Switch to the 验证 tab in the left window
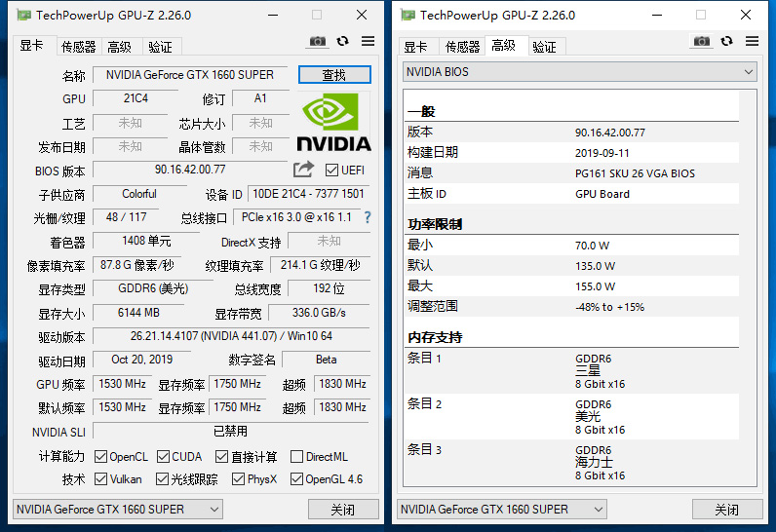The width and height of the screenshot is (776, 532). coord(160,47)
